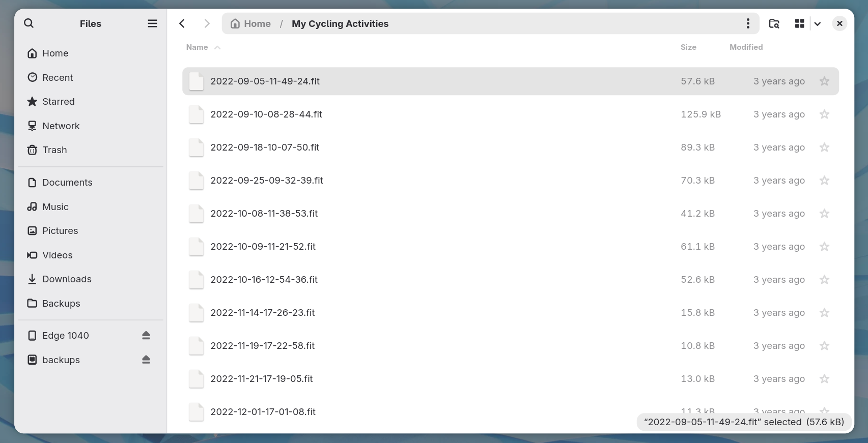Open the Documents folder in sidebar
This screenshot has width=868, height=443.
point(91,183)
